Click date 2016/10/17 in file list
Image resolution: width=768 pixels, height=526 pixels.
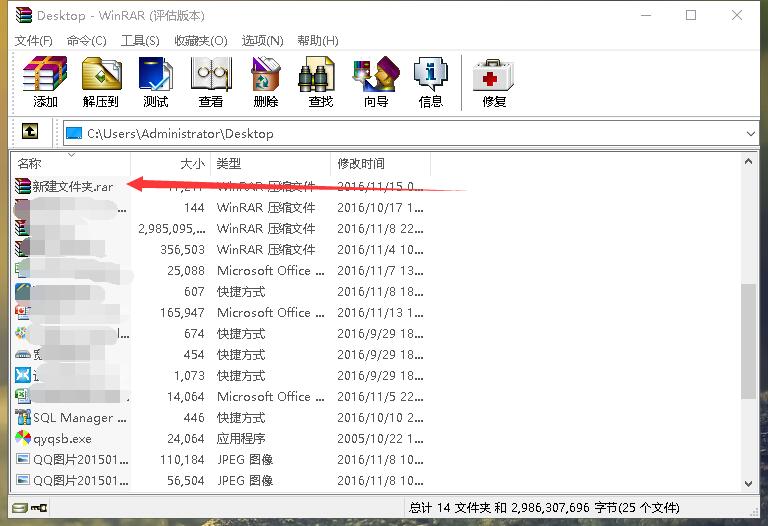click(381, 208)
